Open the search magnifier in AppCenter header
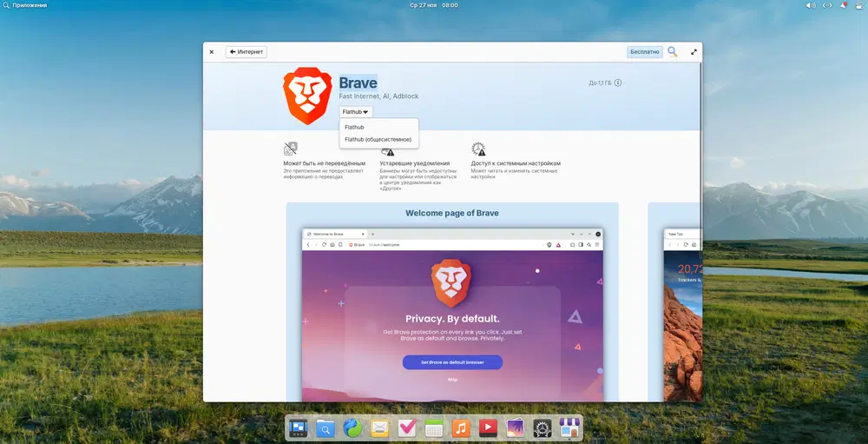This screenshot has height=444, width=868. (x=672, y=51)
